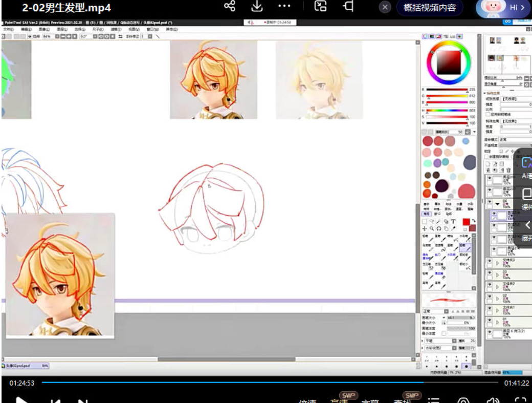This screenshot has height=403, width=532.
Task: Expand the 文件夹2 layer folder
Action: pos(497,287)
